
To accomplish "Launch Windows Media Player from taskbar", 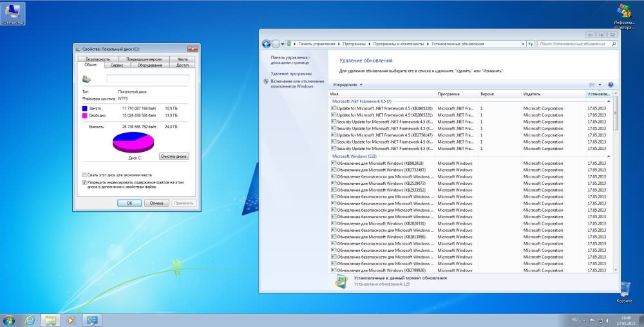I will (x=71, y=320).
